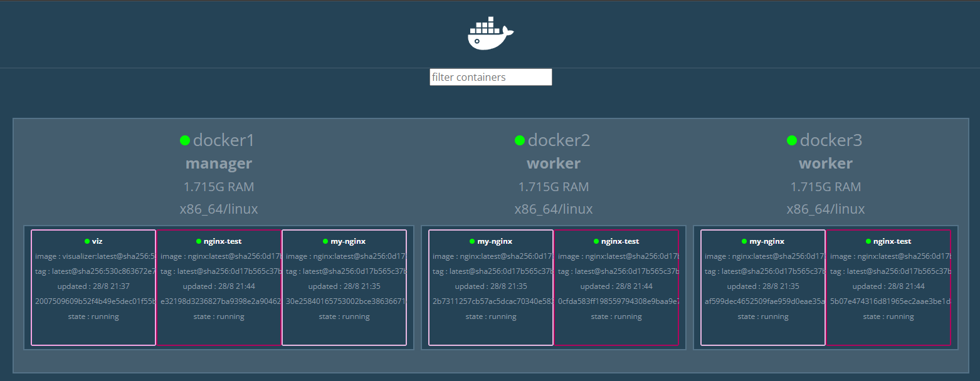Select the docker1 node name
The height and width of the screenshot is (381, 980).
point(224,140)
